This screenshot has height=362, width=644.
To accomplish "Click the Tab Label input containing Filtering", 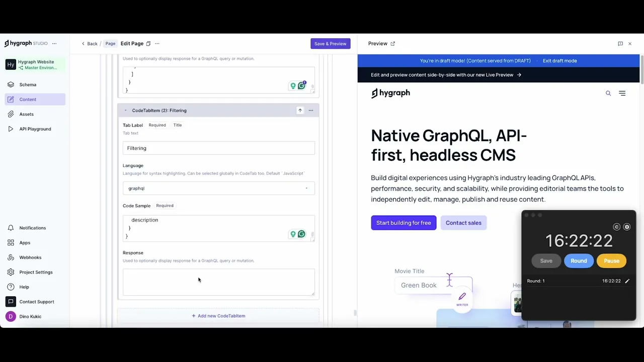I will (x=218, y=148).
